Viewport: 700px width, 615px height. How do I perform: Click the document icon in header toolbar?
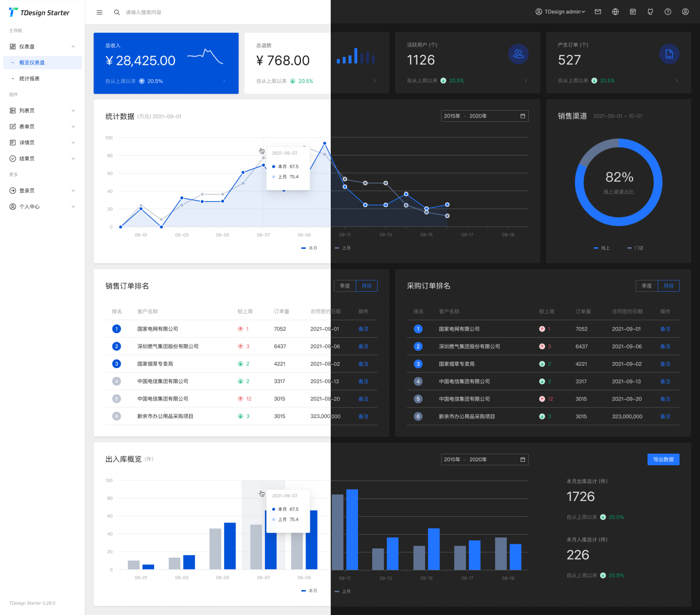coord(633,12)
